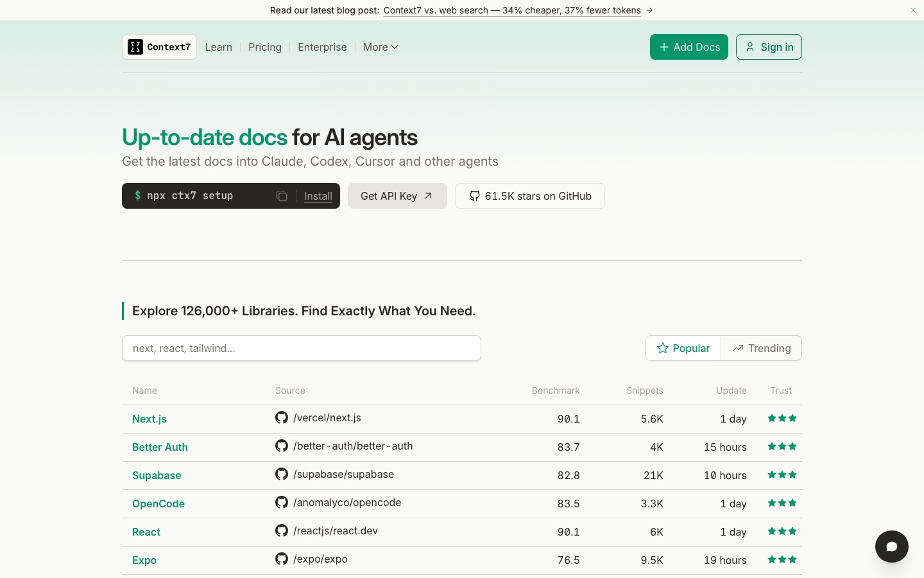This screenshot has height=578, width=924.
Task: Click GitHub icon in React row
Action: 282,530
